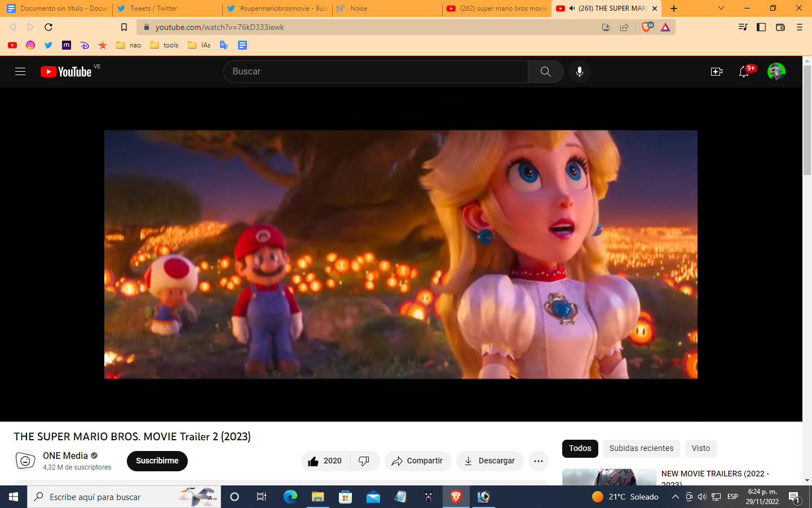Click the browser reload button

click(48, 27)
